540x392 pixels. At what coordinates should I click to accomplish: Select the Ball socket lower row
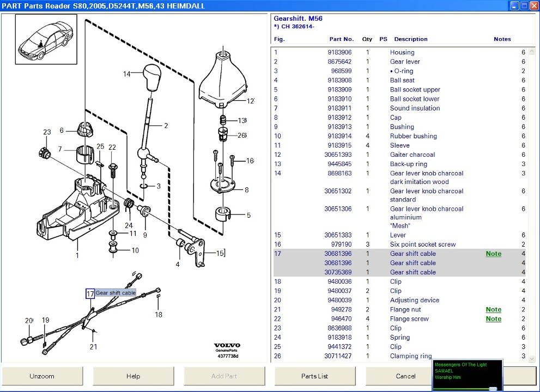[399, 99]
